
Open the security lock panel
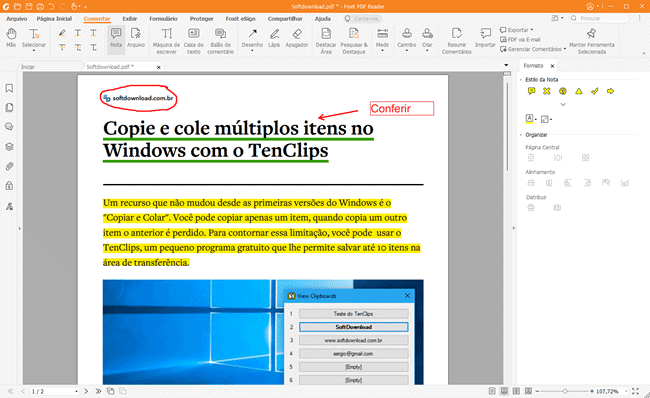(9, 186)
